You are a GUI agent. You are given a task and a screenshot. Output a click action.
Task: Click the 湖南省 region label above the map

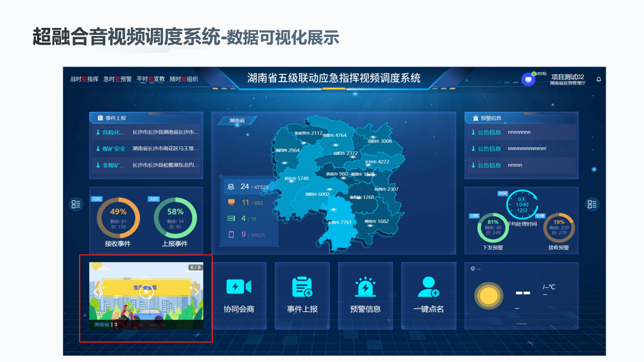pos(237,121)
